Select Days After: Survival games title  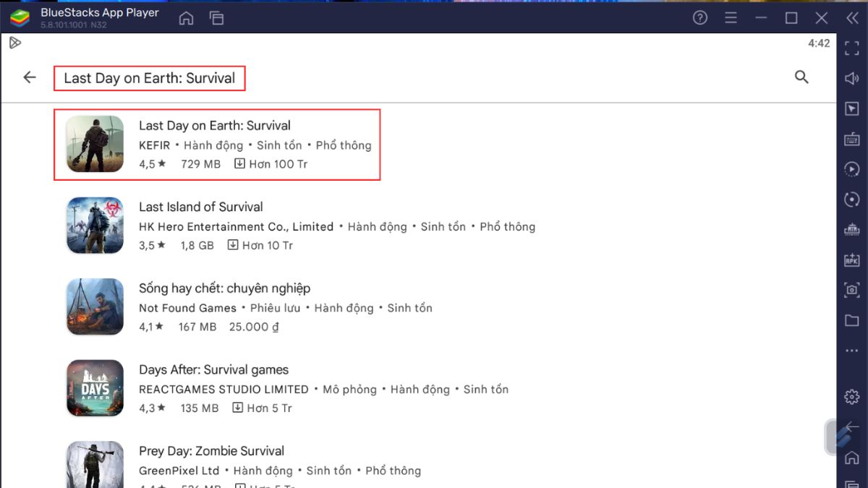(214, 370)
